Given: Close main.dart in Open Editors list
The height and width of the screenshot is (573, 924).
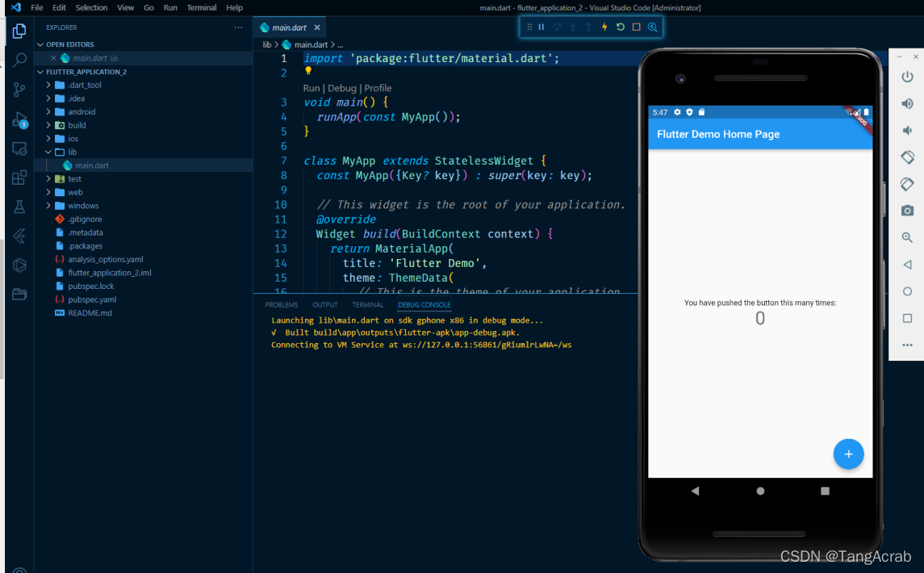Looking at the screenshot, I should tap(53, 58).
